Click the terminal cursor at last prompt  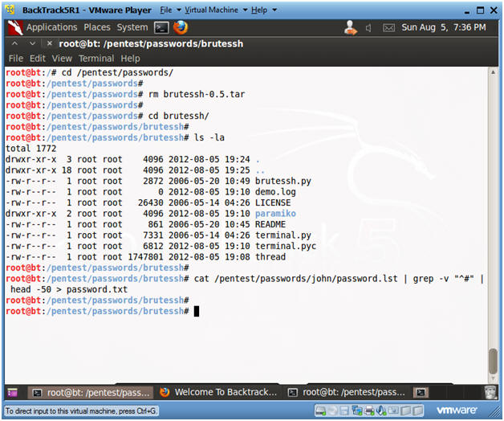[197, 311]
